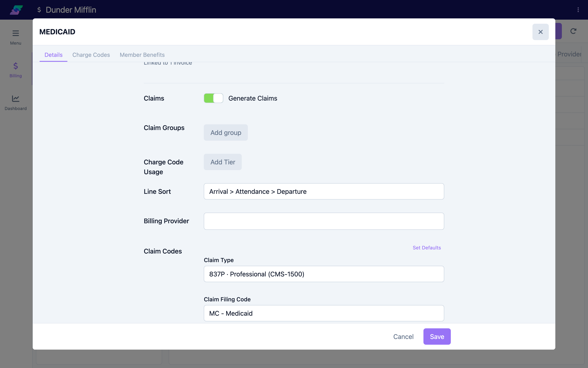Click the dollar icon beside Dunder Mifflin
588x368 pixels.
click(x=39, y=10)
